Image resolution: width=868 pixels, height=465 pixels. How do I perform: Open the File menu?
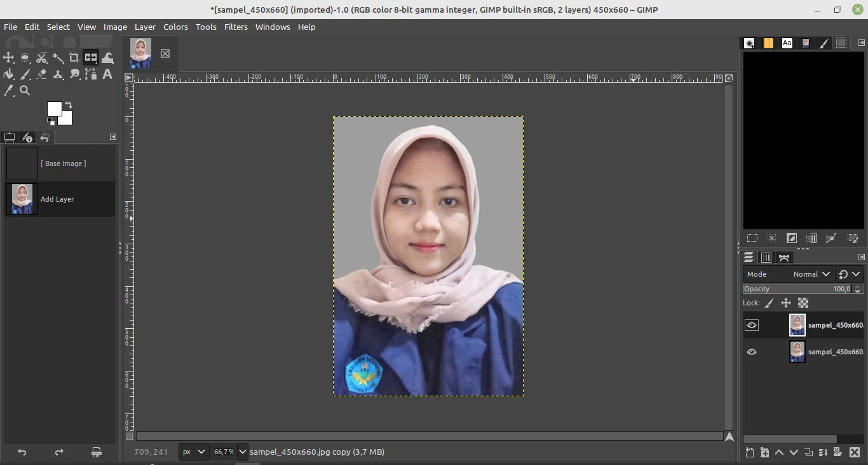[x=11, y=27]
